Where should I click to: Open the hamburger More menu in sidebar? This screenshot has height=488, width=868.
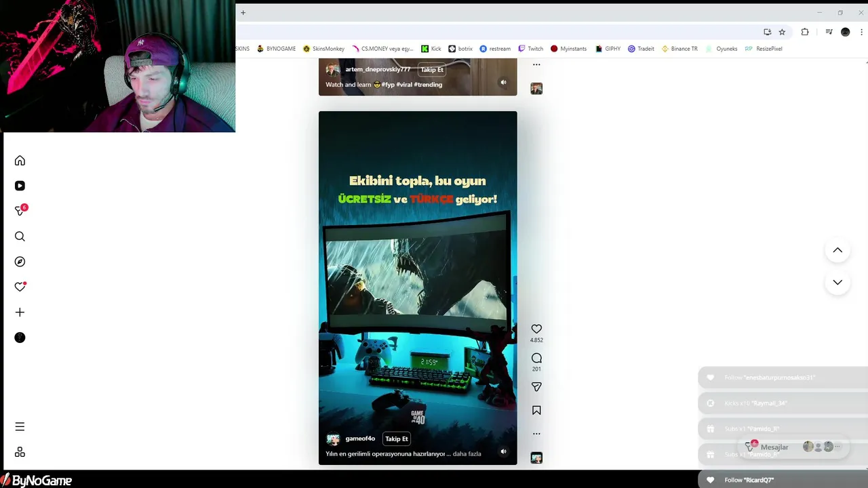[20, 427]
